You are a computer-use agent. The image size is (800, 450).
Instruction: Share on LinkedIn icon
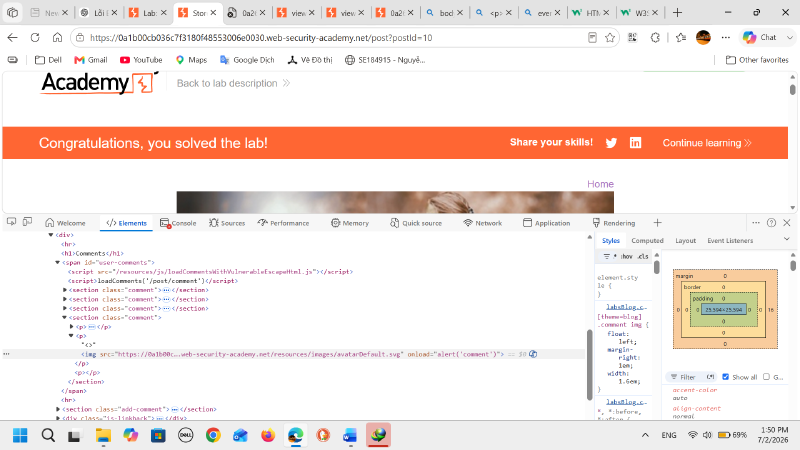(x=635, y=143)
